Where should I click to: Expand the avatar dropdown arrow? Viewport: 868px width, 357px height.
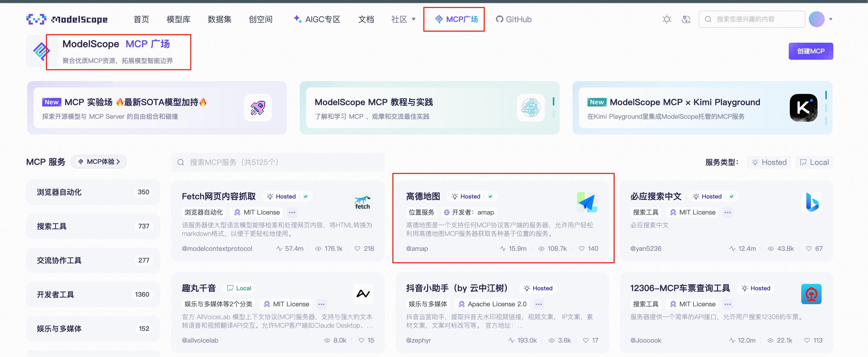click(x=831, y=19)
